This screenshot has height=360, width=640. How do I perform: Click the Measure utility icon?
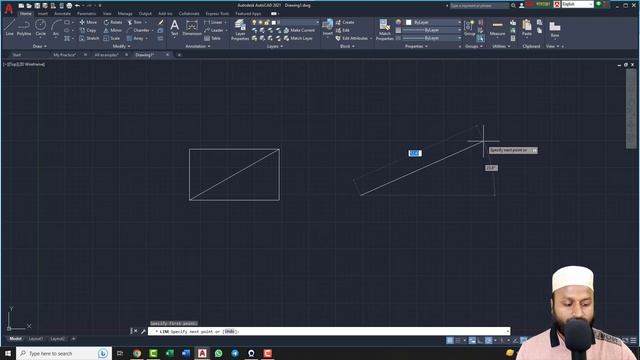(x=497, y=28)
